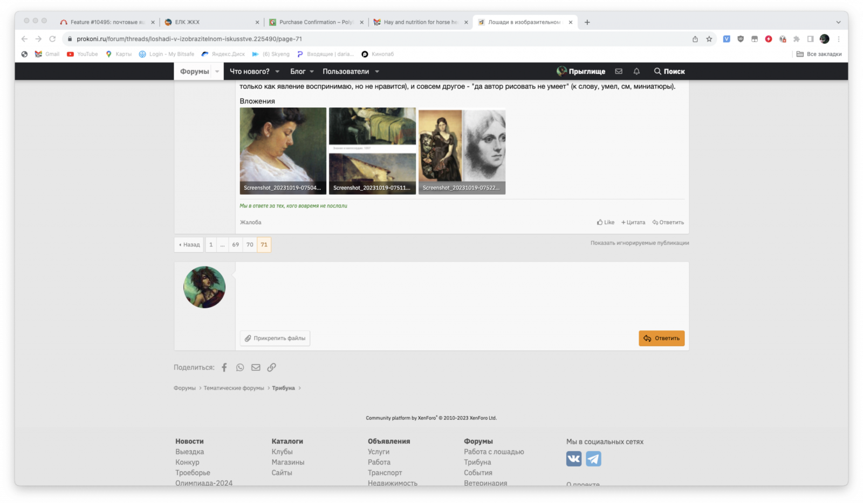The width and height of the screenshot is (863, 504).
Task: Click the Прикрепить файлы button
Action: 275,339
